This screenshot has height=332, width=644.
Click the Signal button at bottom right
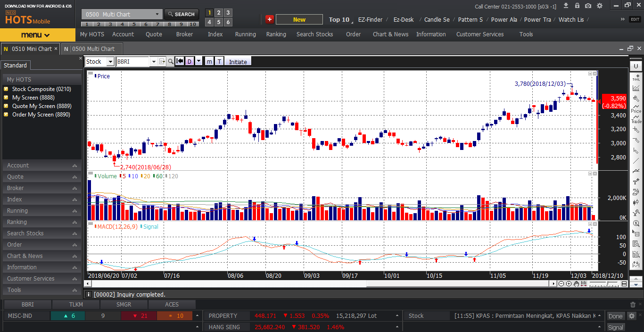615,327
